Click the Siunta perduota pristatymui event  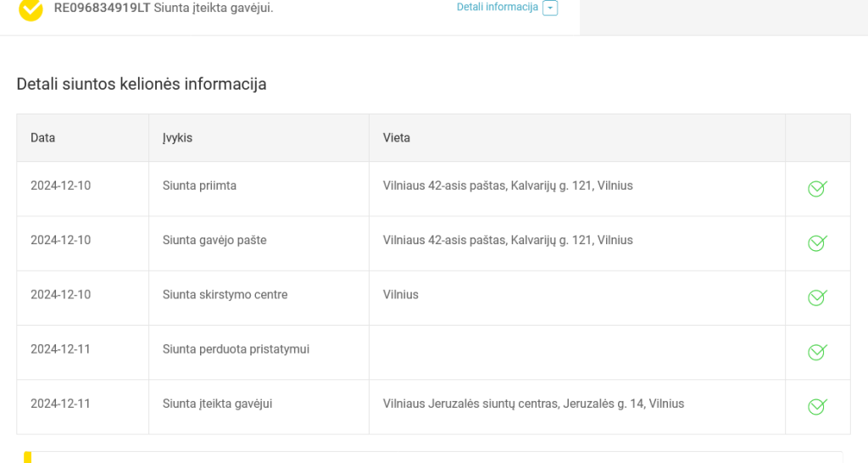point(236,349)
